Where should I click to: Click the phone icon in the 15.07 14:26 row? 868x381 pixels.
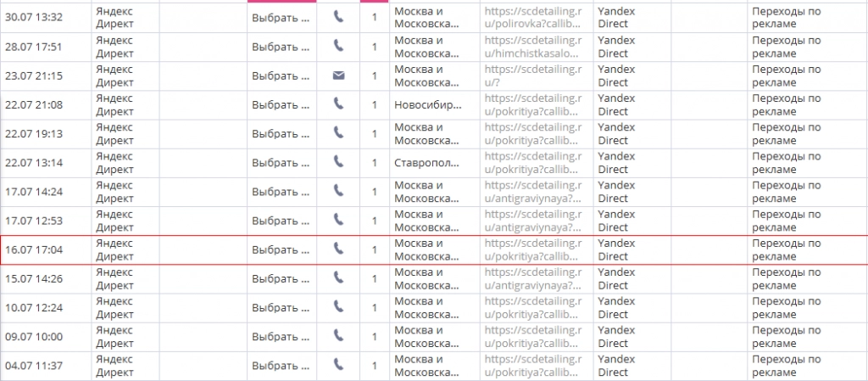pyautogui.click(x=338, y=278)
